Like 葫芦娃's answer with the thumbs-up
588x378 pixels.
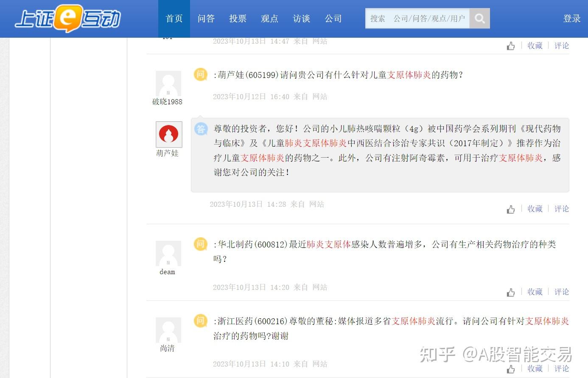coord(511,209)
